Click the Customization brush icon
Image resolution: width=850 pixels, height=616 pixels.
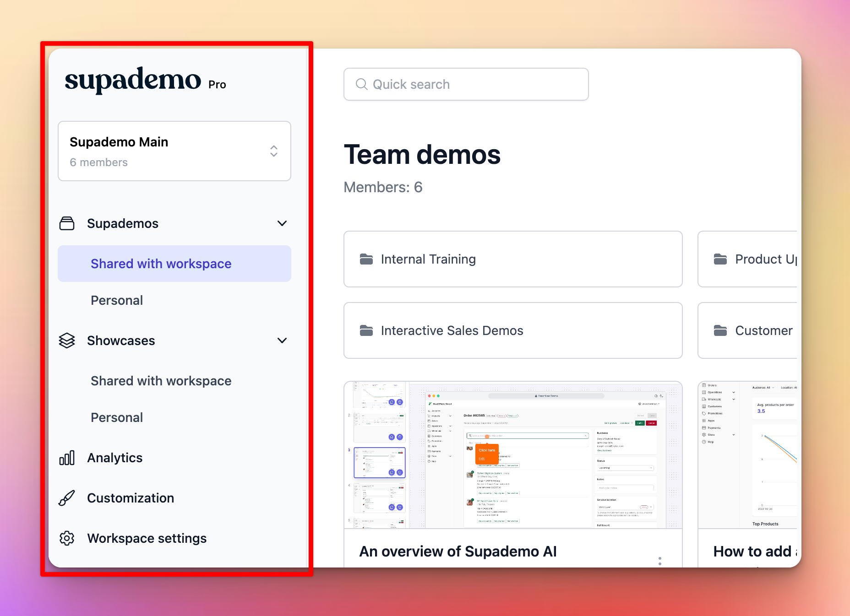click(67, 498)
